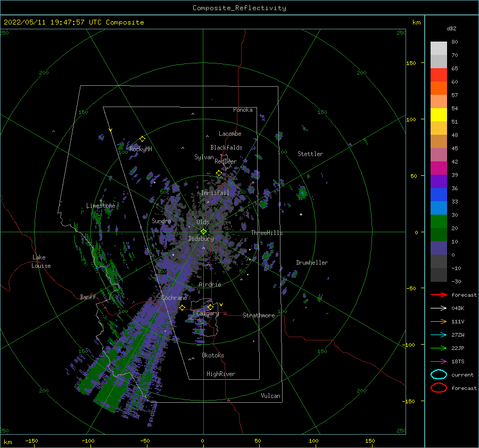This screenshot has width=479, height=448.
Task: Click the Strathmore label
Action: click(259, 315)
